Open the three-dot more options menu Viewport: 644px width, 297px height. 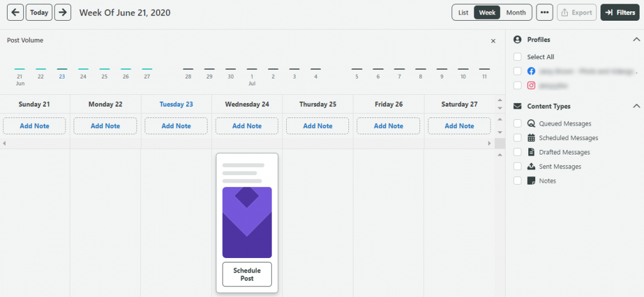545,13
